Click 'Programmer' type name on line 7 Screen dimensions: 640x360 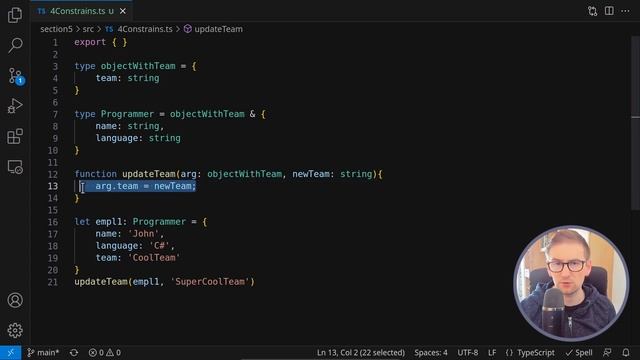coord(127,114)
